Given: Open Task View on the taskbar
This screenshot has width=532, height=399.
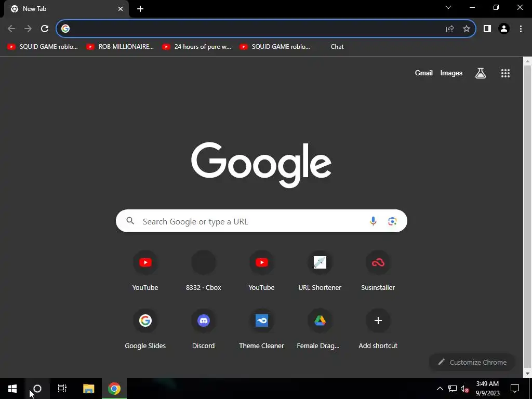Looking at the screenshot, I should 62,389.
